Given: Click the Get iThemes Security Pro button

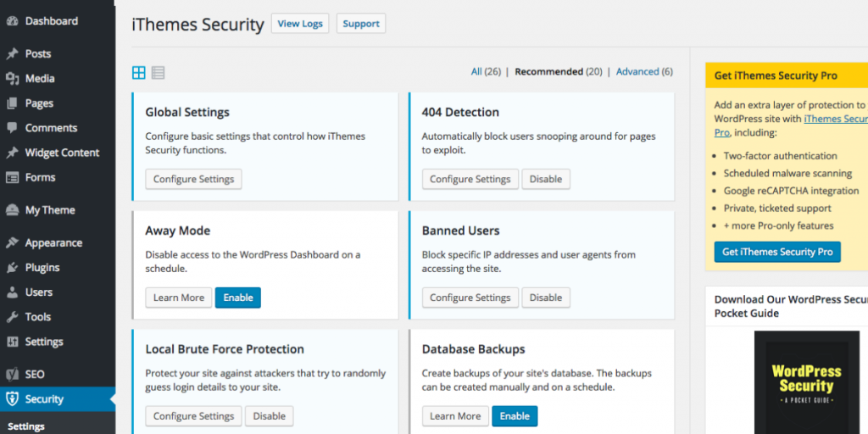Looking at the screenshot, I should (x=777, y=252).
